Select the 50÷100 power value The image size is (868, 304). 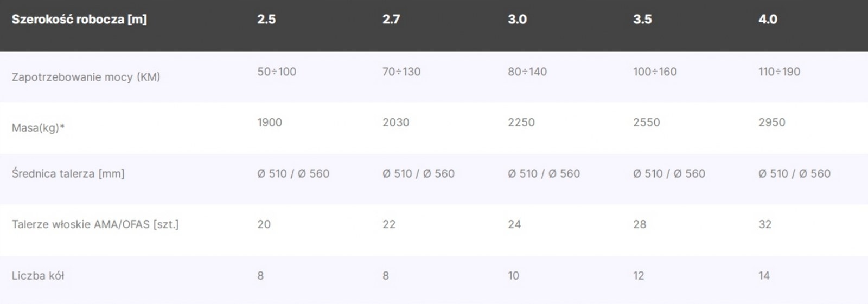coord(277,72)
